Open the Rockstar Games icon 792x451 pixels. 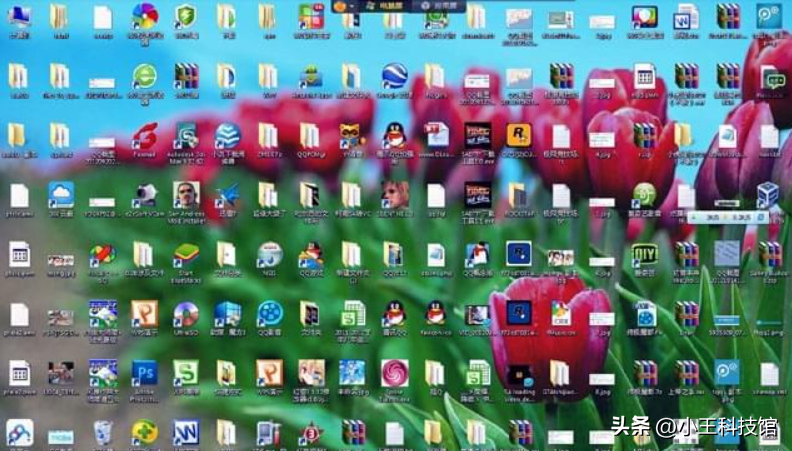[518, 135]
